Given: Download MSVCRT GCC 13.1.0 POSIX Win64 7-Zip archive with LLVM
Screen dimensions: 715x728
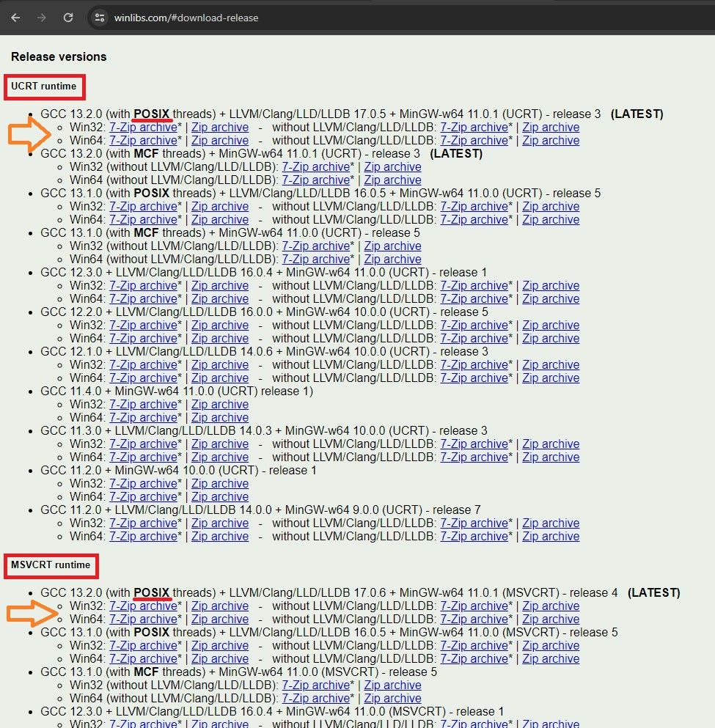Looking at the screenshot, I should tap(144, 658).
